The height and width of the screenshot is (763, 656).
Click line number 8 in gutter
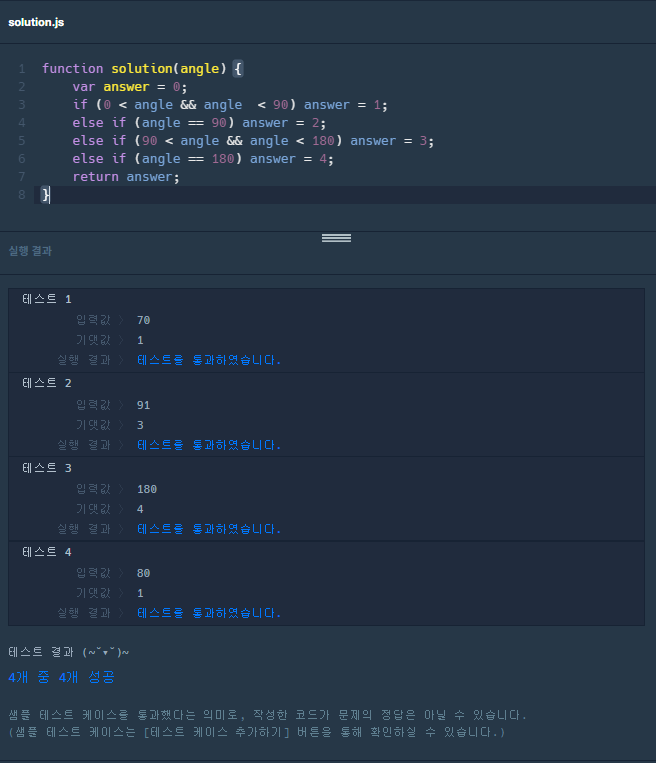click(22, 195)
